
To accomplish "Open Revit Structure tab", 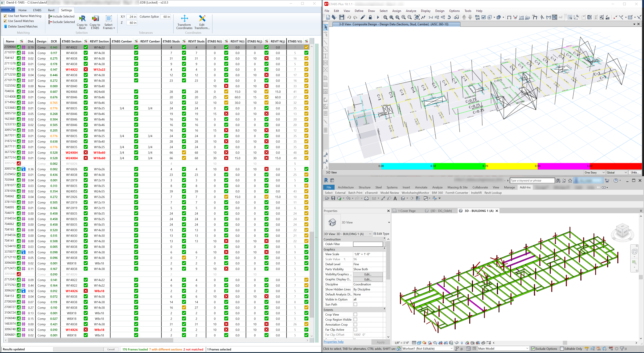I will pyautogui.click(x=364, y=187).
